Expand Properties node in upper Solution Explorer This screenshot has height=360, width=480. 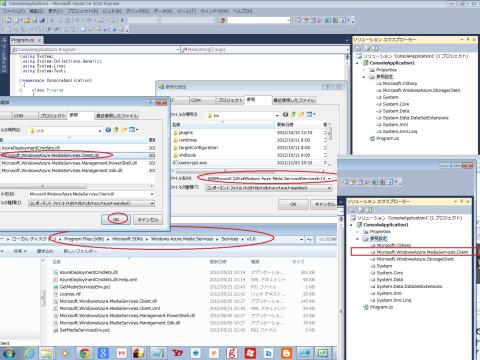[x=364, y=70]
